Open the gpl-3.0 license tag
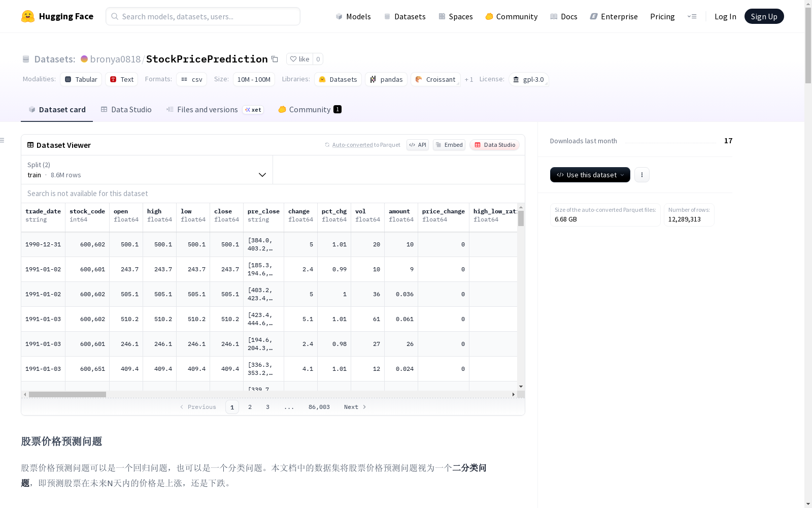 point(529,79)
